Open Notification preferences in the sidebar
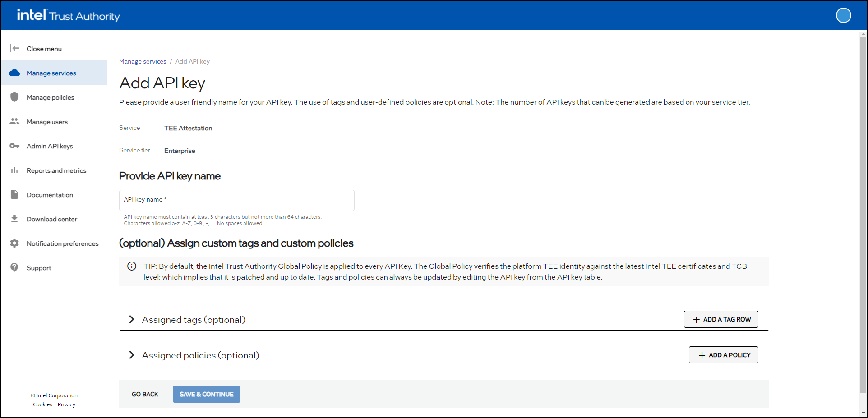 54,243
